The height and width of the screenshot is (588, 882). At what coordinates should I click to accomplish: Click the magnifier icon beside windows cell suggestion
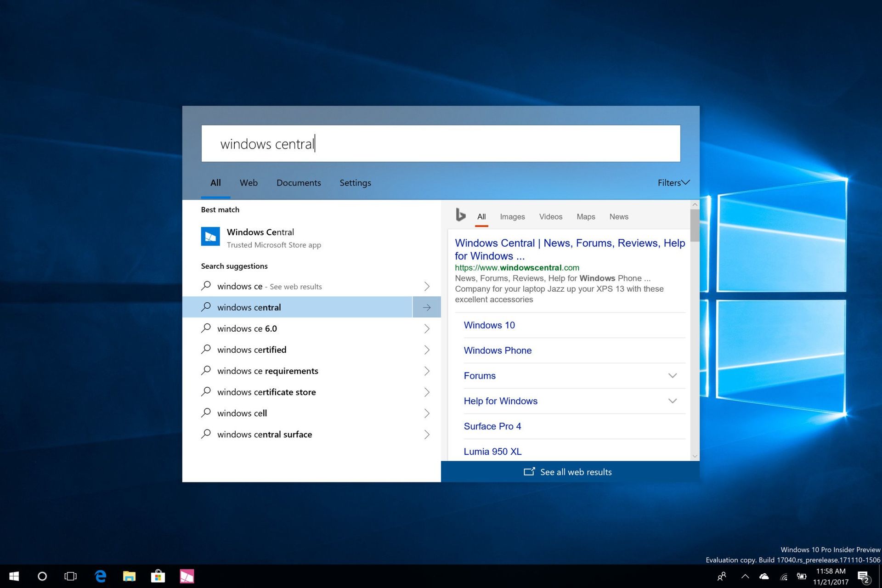206,413
